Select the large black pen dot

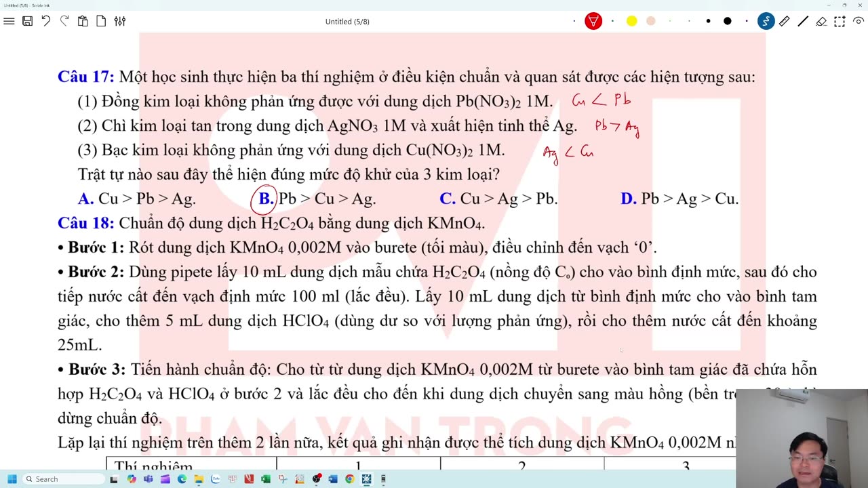point(727,21)
